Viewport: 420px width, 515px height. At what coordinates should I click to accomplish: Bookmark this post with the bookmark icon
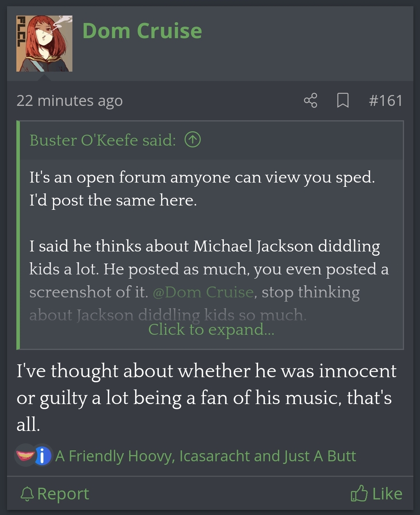tap(343, 100)
